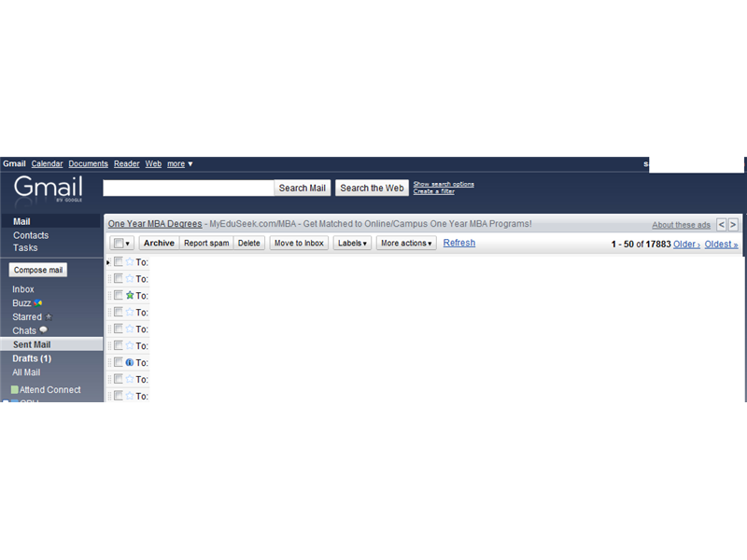The width and height of the screenshot is (747, 560).
Task: Tick the checkbox of the first message
Action: point(119,261)
